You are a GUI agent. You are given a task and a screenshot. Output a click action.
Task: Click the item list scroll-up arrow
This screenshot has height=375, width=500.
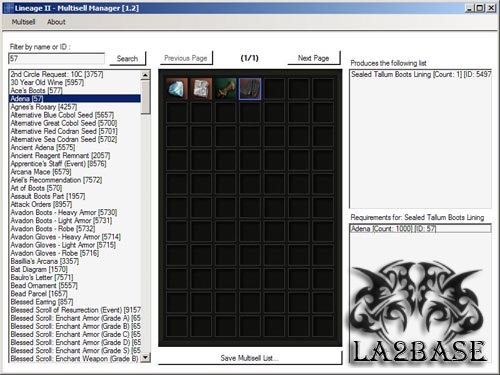click(x=145, y=75)
